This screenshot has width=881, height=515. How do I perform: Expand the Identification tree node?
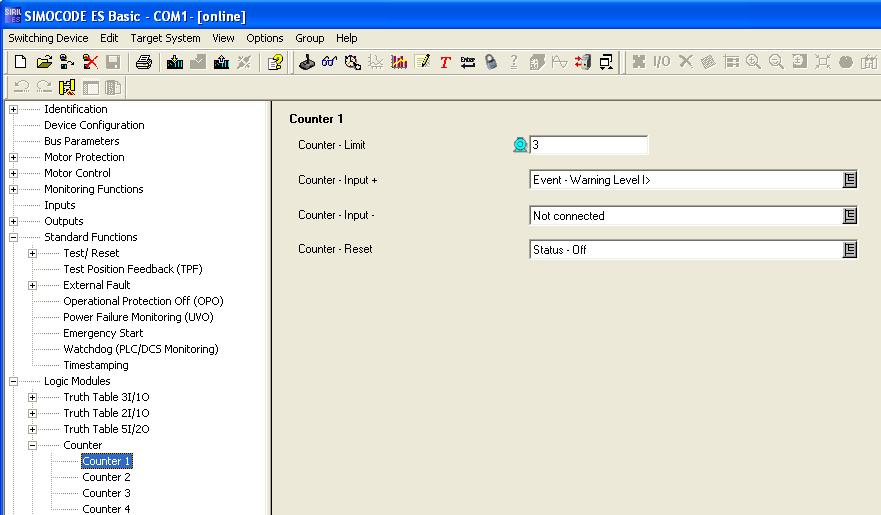click(x=13, y=110)
